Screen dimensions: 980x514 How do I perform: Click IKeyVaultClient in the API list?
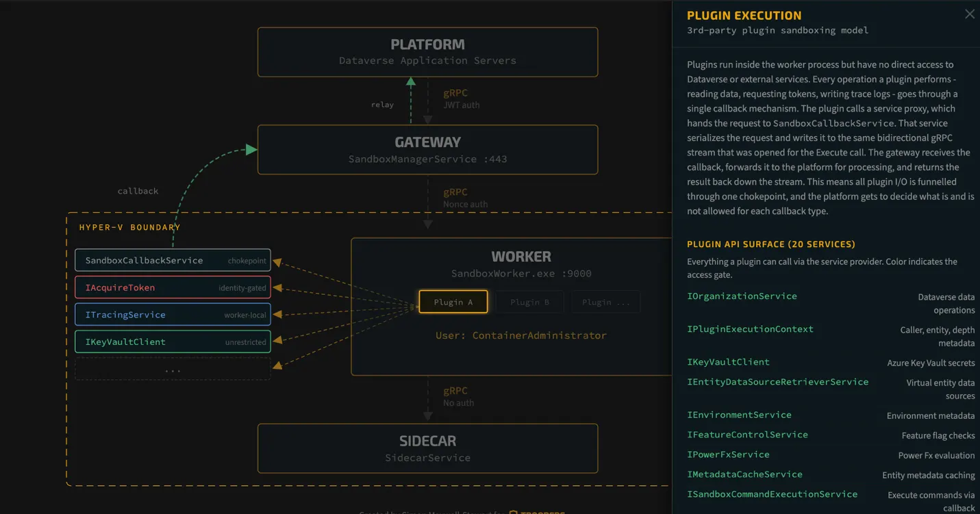(728, 362)
